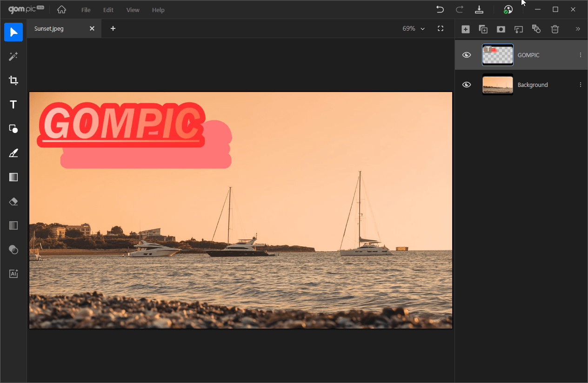Switch to the Sunset.jpeg tab
This screenshot has width=588, height=383.
point(49,28)
